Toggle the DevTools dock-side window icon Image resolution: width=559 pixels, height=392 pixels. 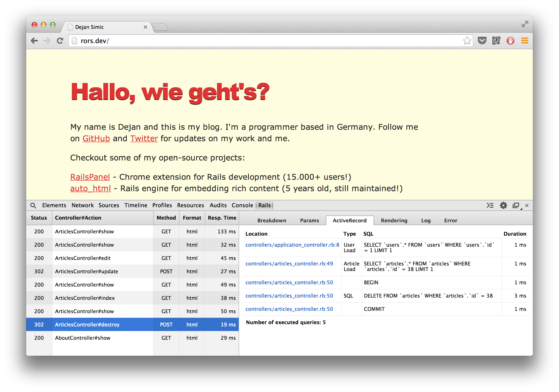point(516,205)
